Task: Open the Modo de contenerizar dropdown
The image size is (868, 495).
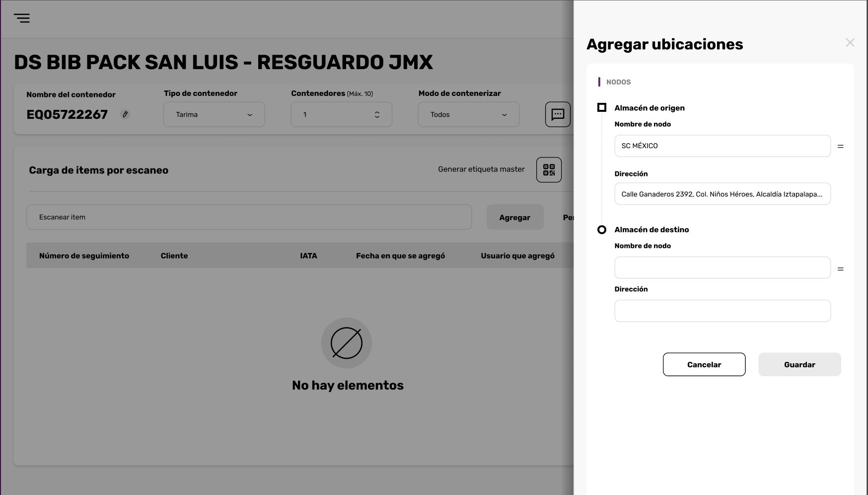Action: coord(469,114)
